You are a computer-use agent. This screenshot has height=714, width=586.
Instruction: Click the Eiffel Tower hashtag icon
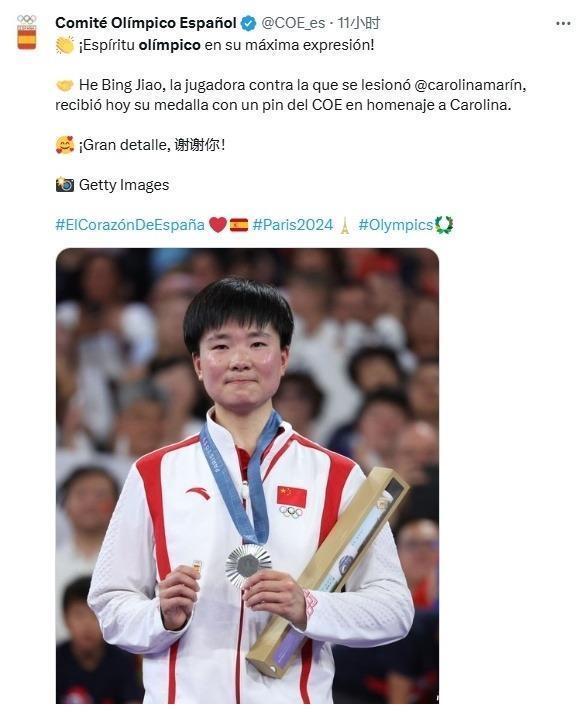(345, 225)
